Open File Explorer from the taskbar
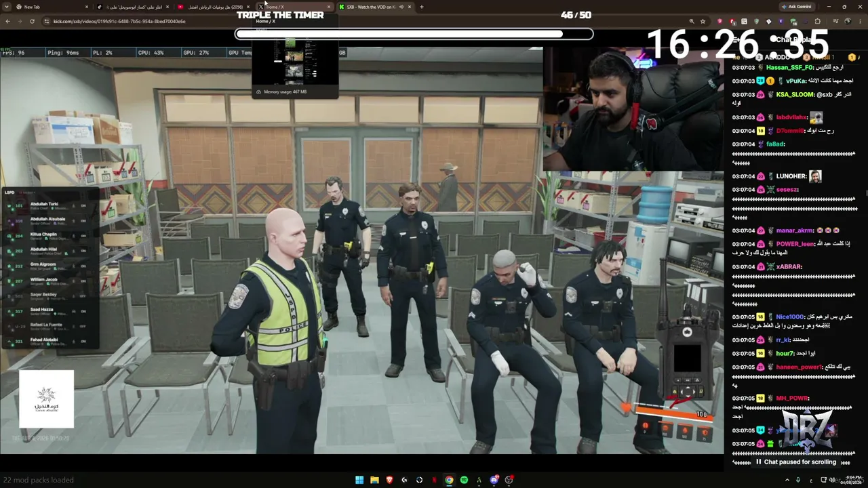 tap(374, 480)
